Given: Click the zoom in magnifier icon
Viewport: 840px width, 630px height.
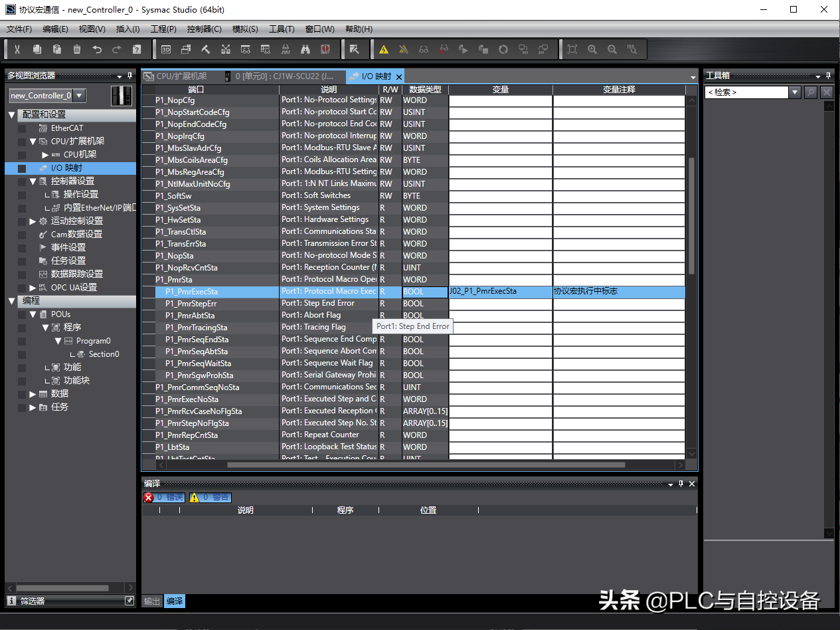Looking at the screenshot, I should [x=592, y=49].
